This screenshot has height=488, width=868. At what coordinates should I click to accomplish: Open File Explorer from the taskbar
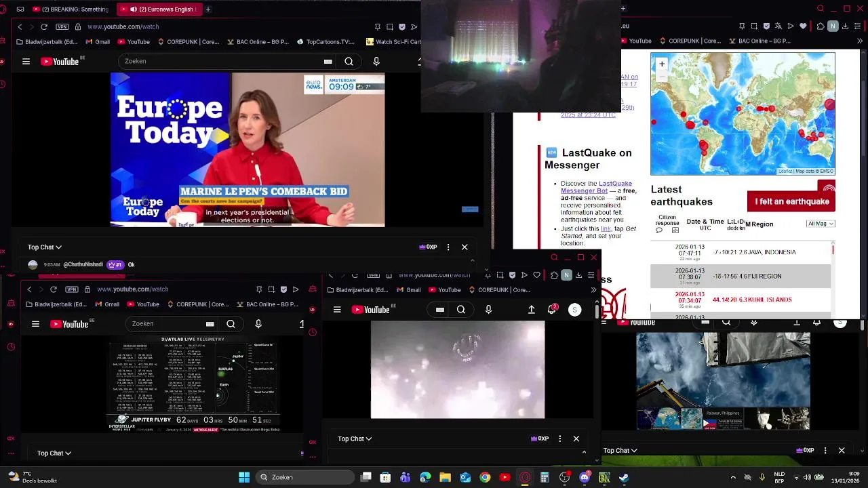coord(446,477)
